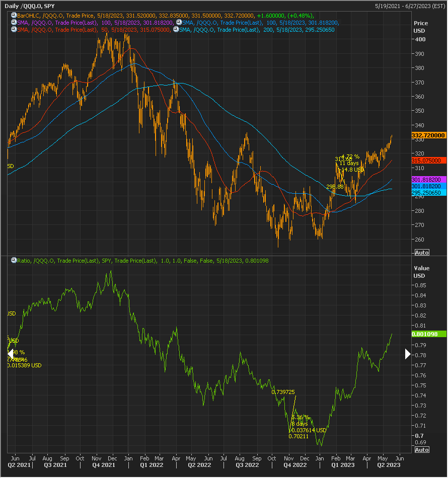Select the SMA 200 legend text
Screen dimensions: 448x478
point(257,30)
